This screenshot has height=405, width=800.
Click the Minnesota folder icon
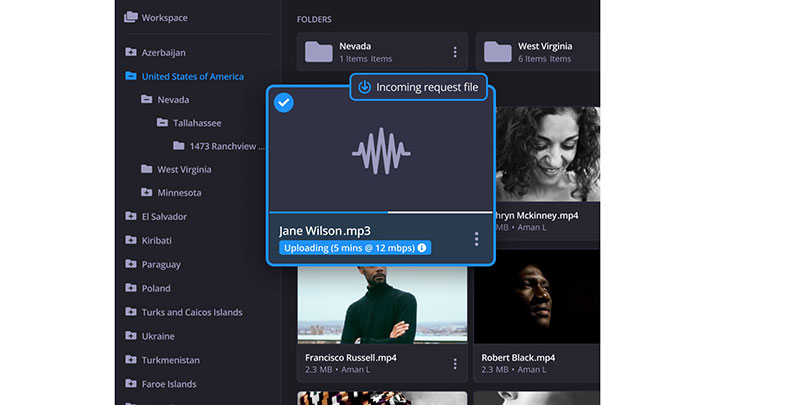(x=146, y=192)
